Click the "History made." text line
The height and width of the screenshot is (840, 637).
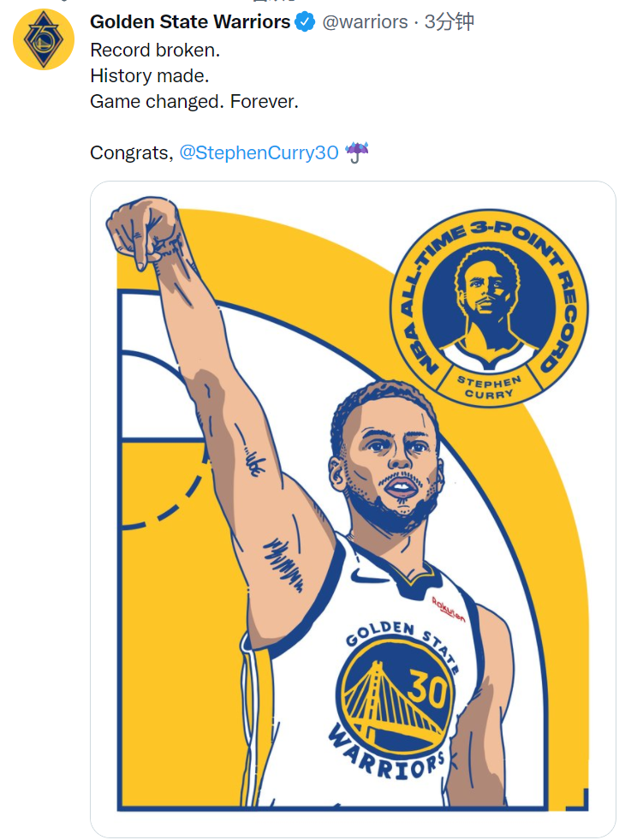[149, 75]
